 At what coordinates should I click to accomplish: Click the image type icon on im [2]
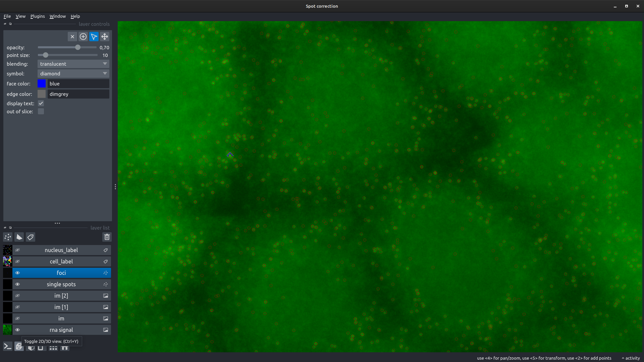click(106, 296)
